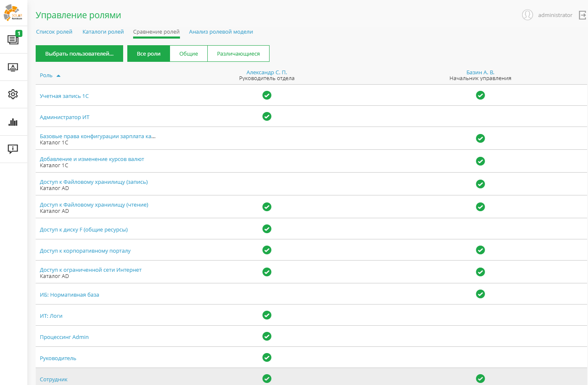Click the Начальник управления position text
The image size is (588, 385).
480,78
